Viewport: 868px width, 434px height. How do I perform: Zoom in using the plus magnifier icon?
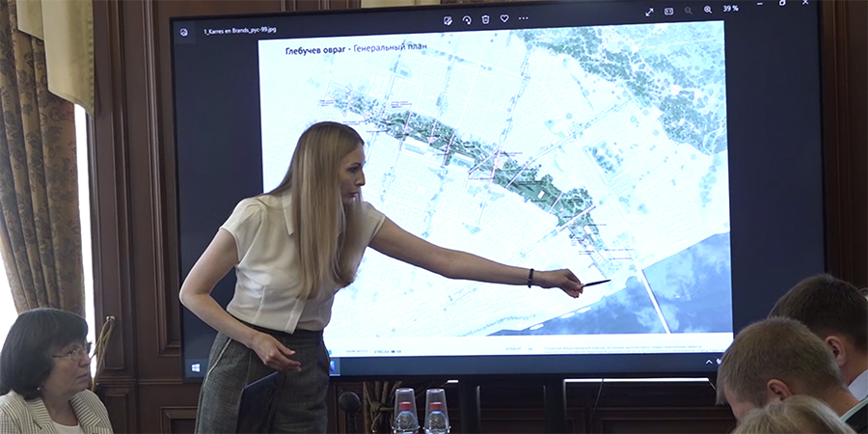click(x=707, y=10)
